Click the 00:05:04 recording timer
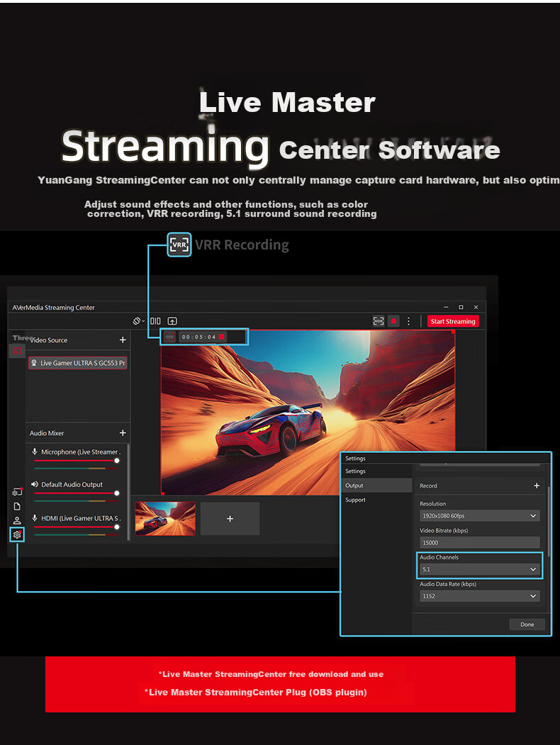 click(198, 337)
